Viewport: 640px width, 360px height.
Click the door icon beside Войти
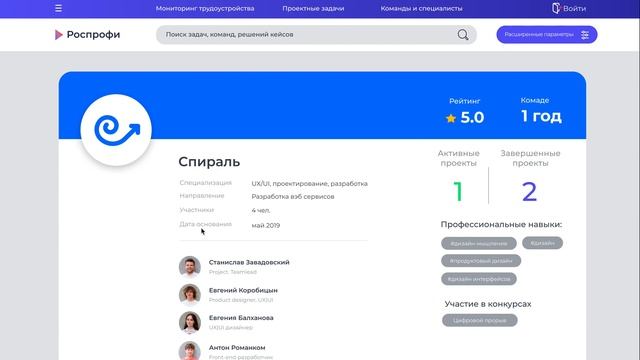(x=556, y=8)
